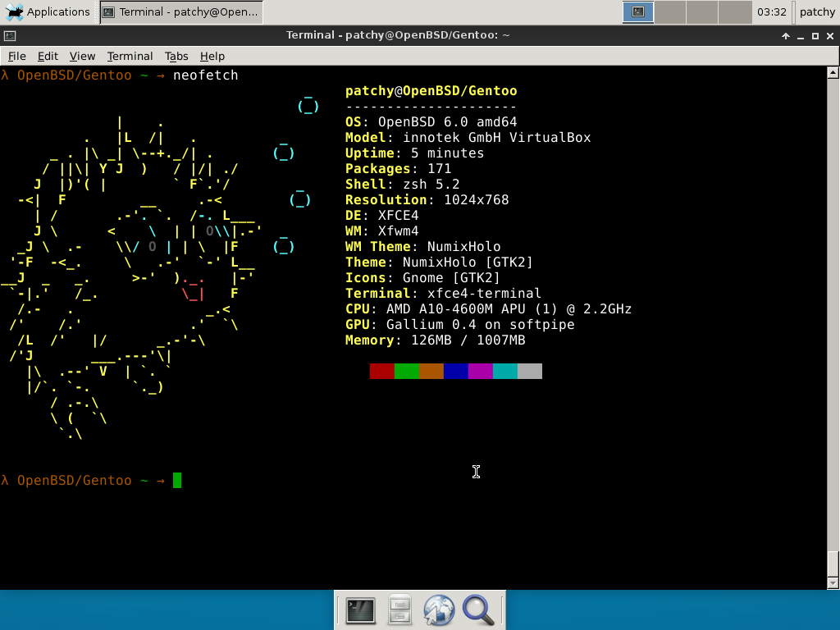The width and height of the screenshot is (840, 630).
Task: Open the patchy user menu
Action: coord(816,11)
